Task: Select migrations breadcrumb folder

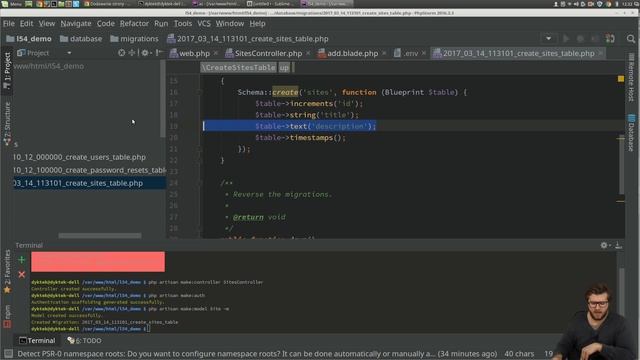Action: pyautogui.click(x=134, y=39)
